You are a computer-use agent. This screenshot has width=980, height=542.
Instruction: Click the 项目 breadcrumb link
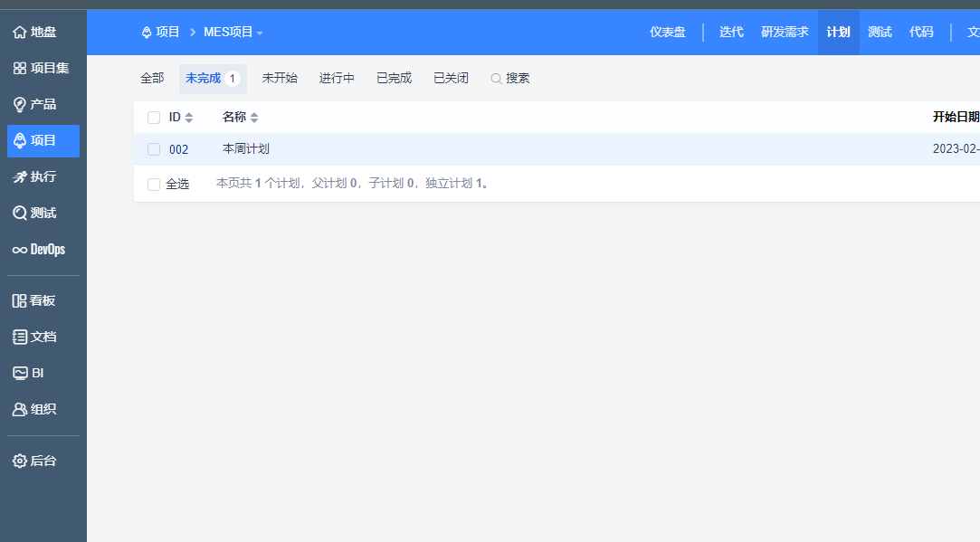point(167,32)
